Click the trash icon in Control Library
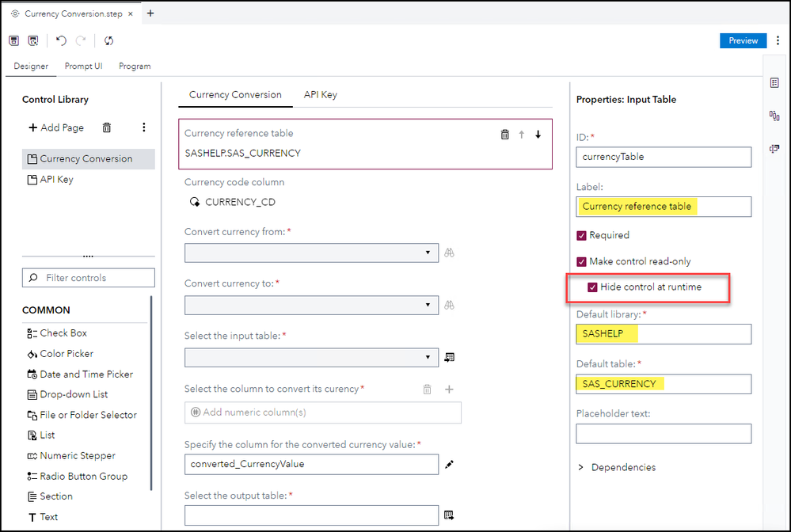 pos(107,127)
